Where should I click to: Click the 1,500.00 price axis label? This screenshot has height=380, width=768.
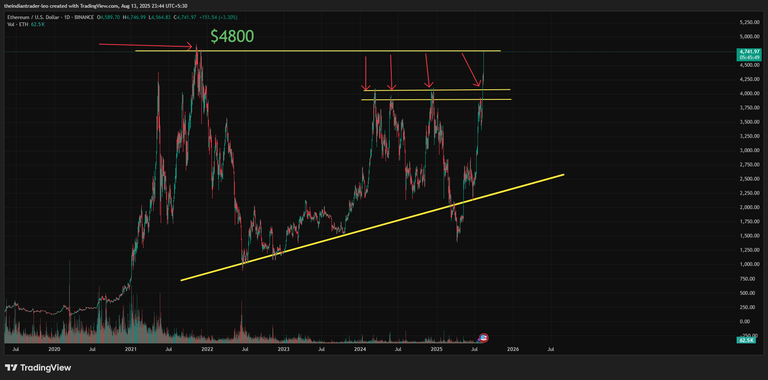click(750, 236)
